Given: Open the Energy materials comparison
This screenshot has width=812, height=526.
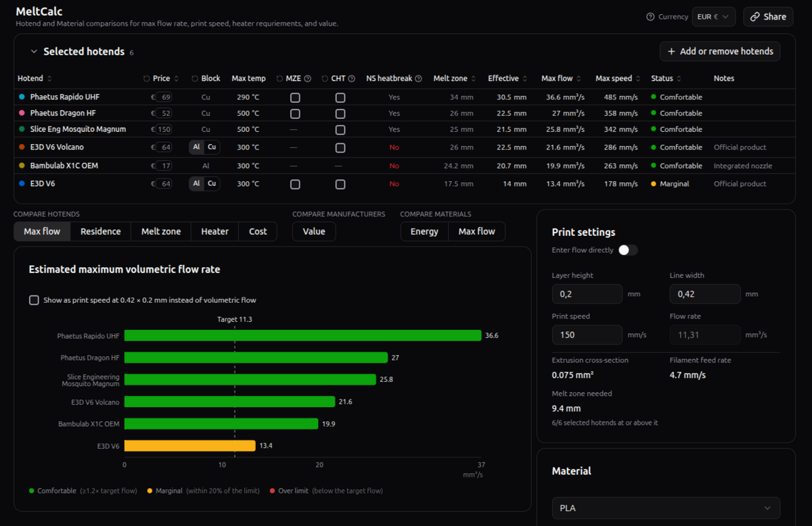Looking at the screenshot, I should tap(424, 231).
